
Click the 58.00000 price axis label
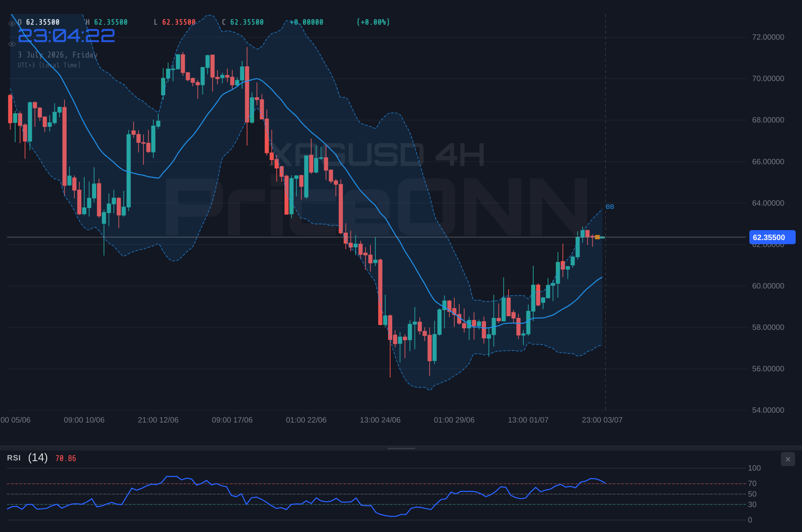point(768,327)
